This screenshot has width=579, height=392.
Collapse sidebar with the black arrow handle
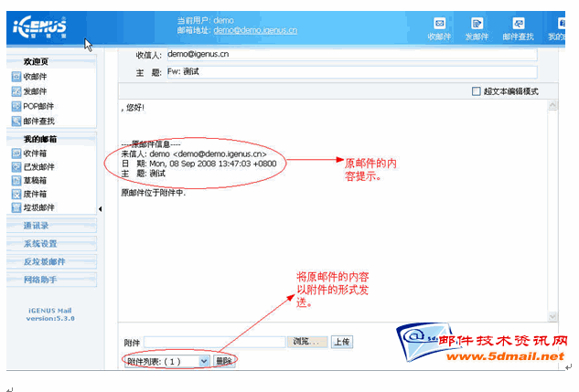[x=101, y=209]
